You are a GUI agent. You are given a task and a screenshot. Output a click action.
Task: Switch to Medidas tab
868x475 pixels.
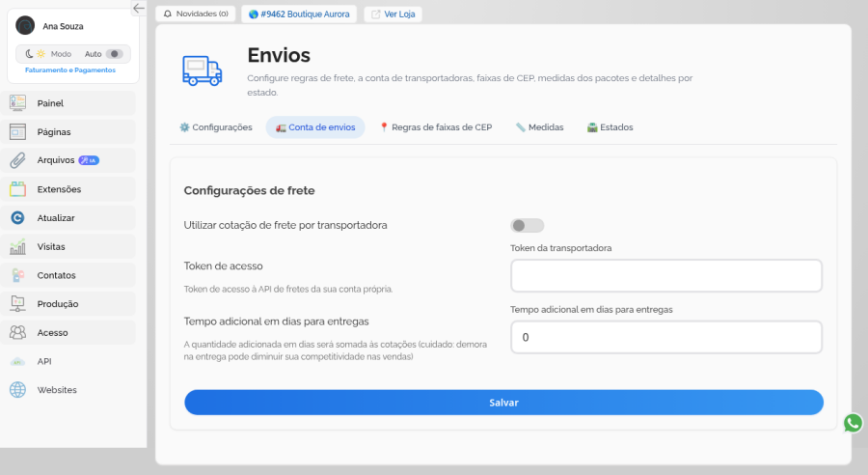540,127
